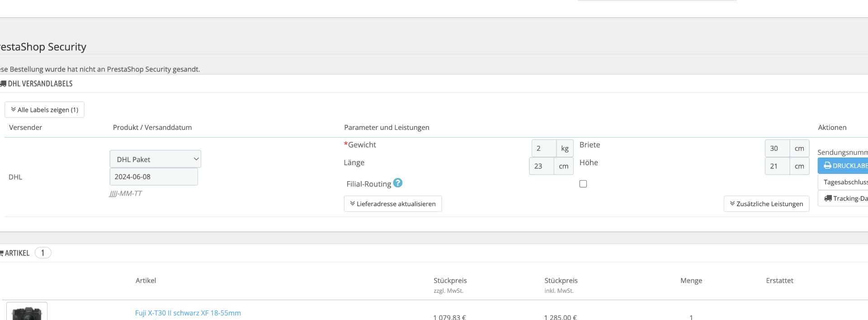Click the Artikel section cart icon
The width and height of the screenshot is (868, 320).
coord(2,253)
